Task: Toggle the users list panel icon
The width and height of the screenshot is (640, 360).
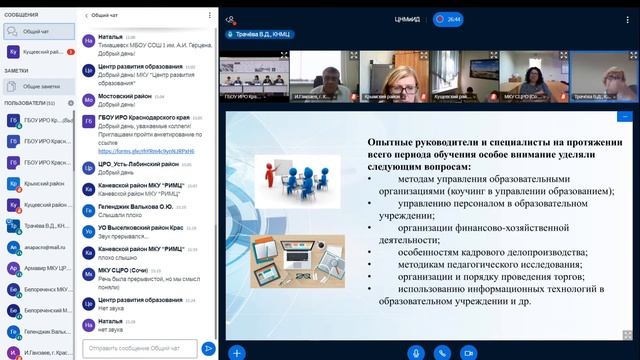Action: (x=231, y=20)
